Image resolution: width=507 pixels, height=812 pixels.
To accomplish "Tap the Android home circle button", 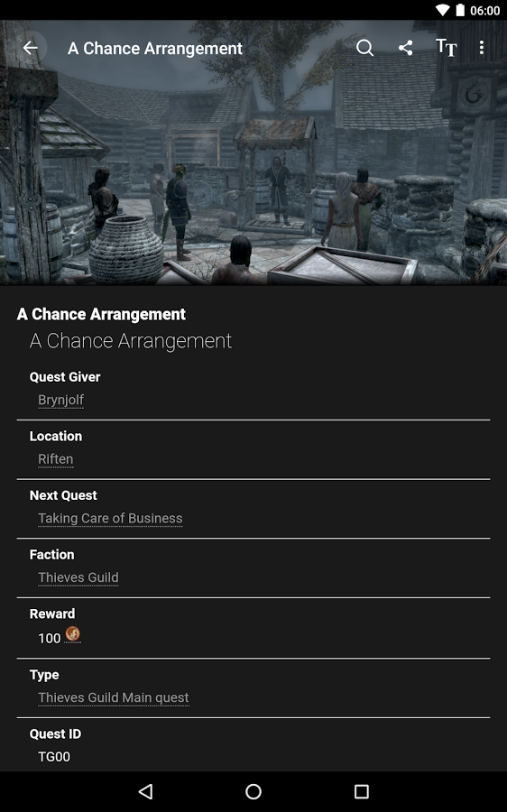I will [x=253, y=791].
